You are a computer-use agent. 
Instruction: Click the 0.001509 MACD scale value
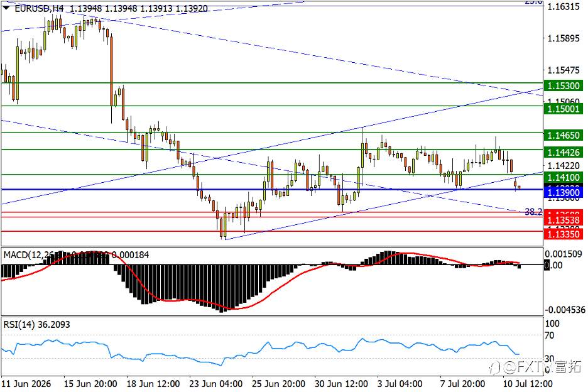[563, 254]
